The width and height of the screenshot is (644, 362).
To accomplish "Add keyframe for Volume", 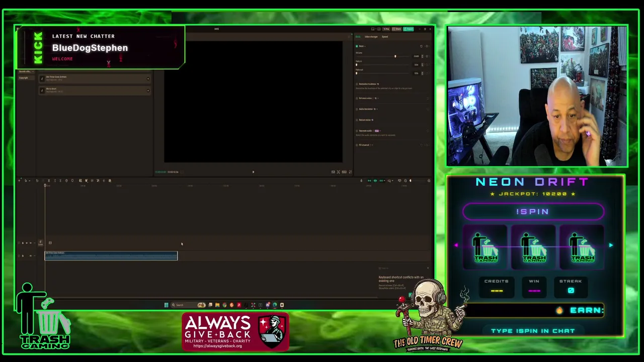I will point(427,56).
